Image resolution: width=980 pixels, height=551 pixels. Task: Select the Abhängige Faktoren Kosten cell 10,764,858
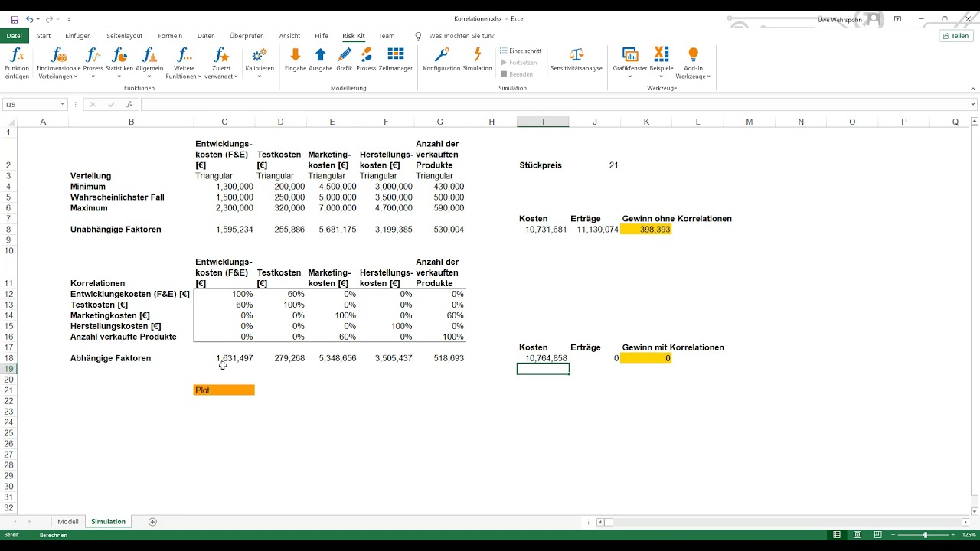[543, 358]
